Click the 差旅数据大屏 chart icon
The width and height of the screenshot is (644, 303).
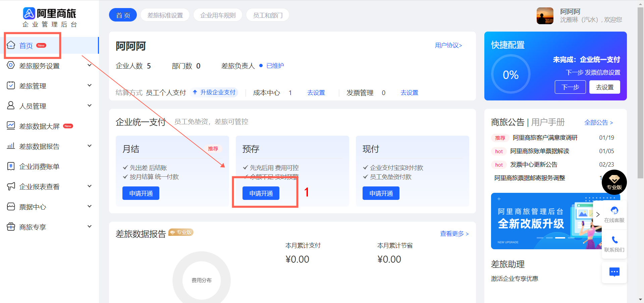pos(11,126)
